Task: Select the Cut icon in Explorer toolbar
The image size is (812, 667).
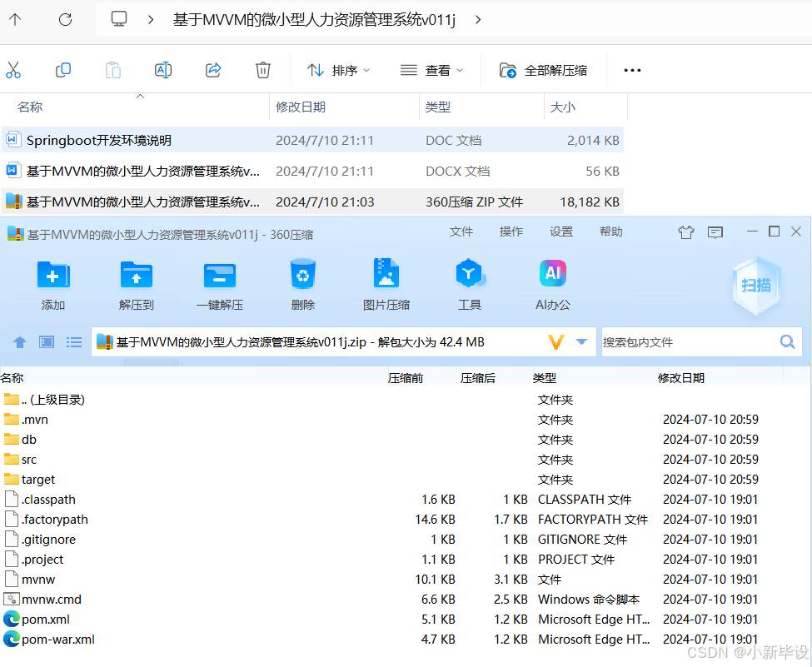Action: tap(13, 70)
